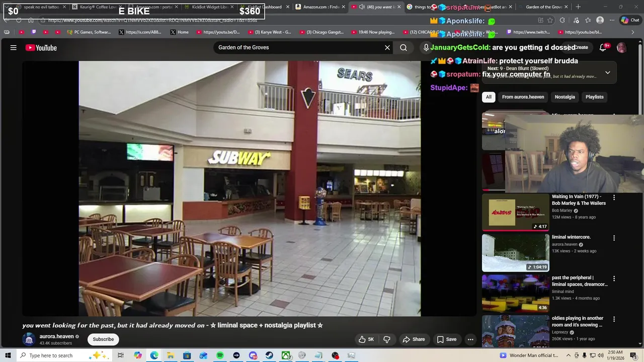Open past the peripheral video thumbnail

(x=516, y=294)
